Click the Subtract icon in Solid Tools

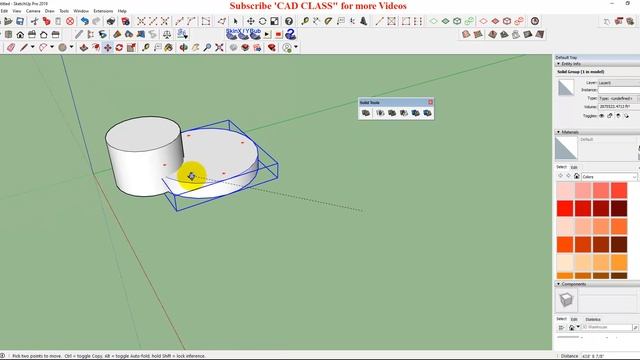tap(404, 113)
